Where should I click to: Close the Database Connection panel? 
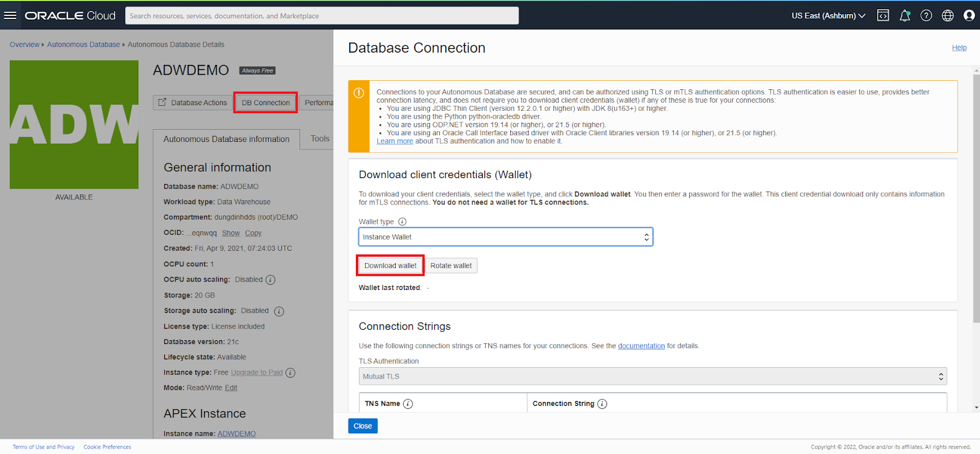(x=363, y=426)
